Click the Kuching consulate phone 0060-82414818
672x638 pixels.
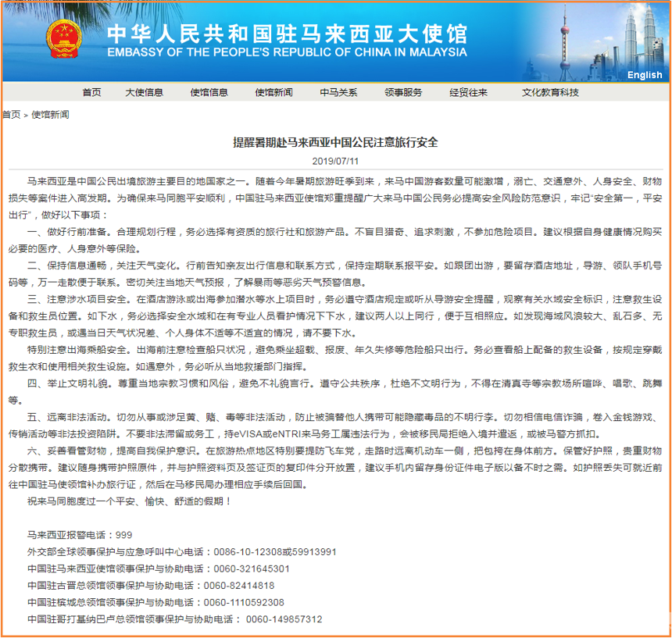pyautogui.click(x=238, y=586)
